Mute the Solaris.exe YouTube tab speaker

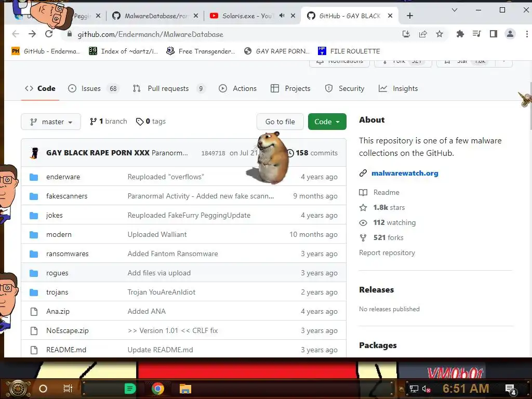pyautogui.click(x=282, y=16)
